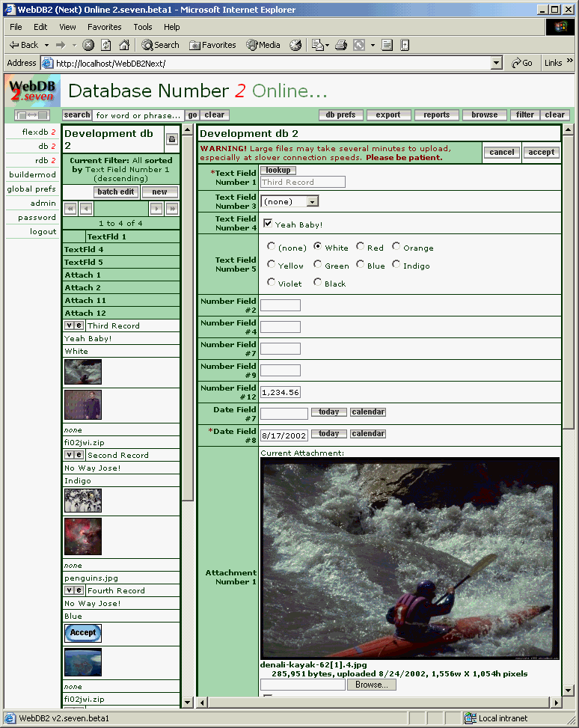This screenshot has height=728, width=579.
Task: Go to previous records page arrow
Action: 86,209
